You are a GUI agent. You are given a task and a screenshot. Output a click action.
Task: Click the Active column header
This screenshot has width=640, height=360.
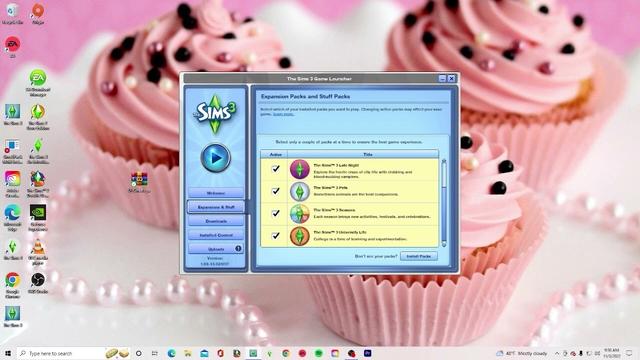276,154
